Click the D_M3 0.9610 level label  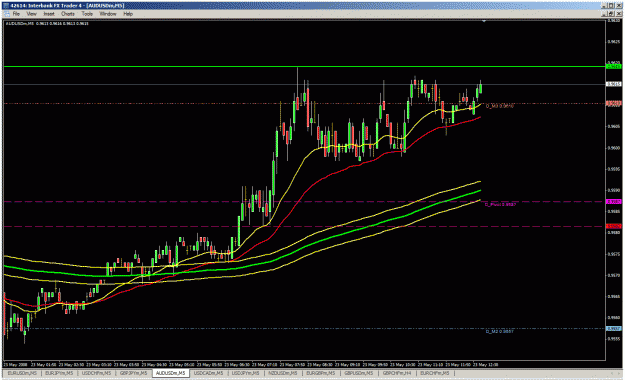(499, 106)
